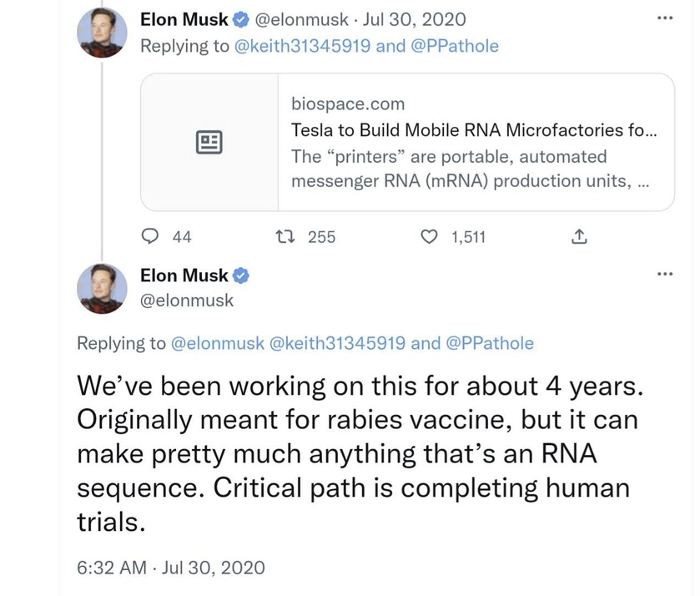Viewport: 700px width, 596px height.
Task: Click the Jul 30, 2020 date on top tweet
Action: [x=421, y=19]
